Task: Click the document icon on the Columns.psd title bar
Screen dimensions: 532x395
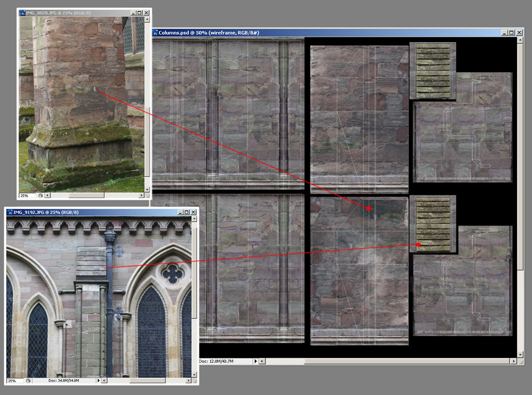Action: click(x=157, y=32)
